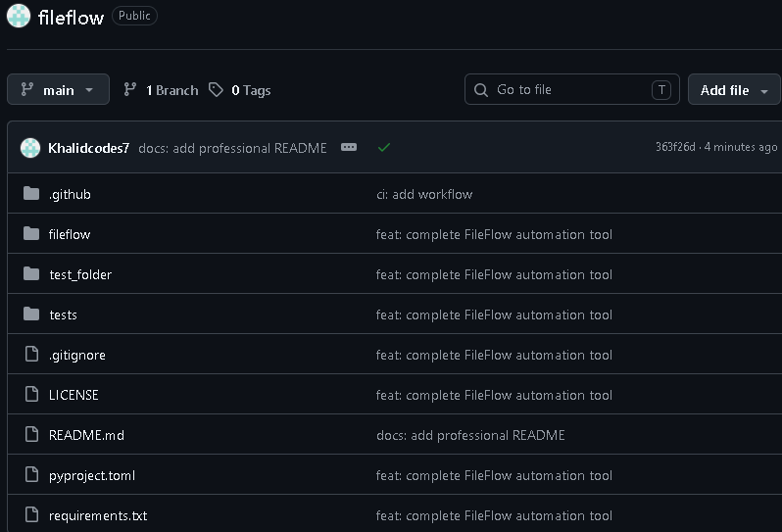Image resolution: width=782 pixels, height=532 pixels.
Task: Open the 1 Branch link
Action: [x=161, y=90]
